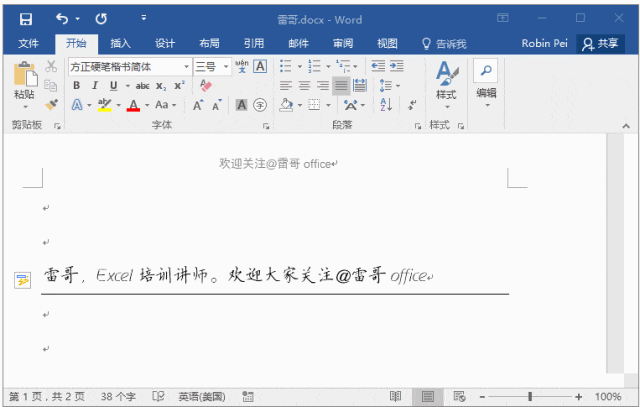Open the 编辑 editing menu
640x407 pixels.
(x=486, y=84)
